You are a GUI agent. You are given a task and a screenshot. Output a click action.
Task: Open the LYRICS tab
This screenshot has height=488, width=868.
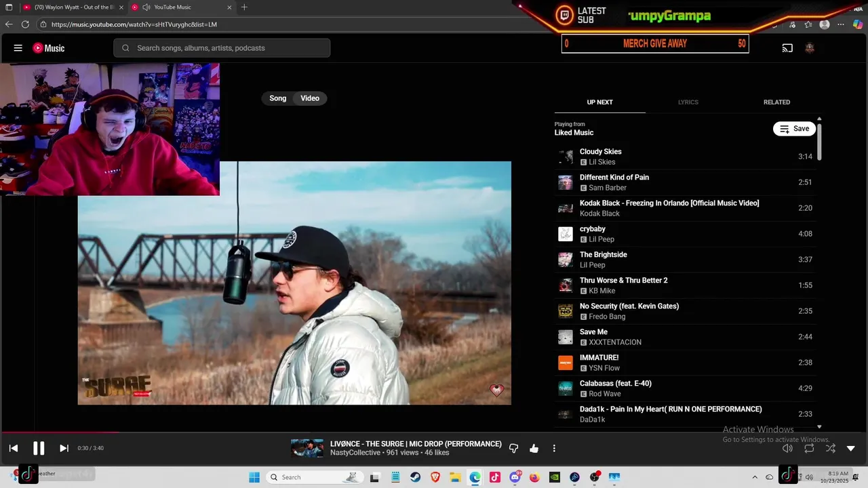(688, 102)
